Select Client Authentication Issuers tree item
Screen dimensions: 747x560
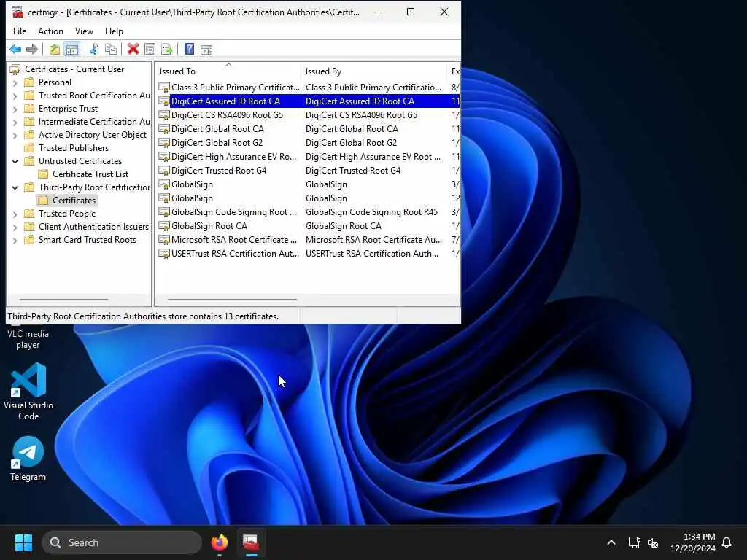tap(93, 227)
